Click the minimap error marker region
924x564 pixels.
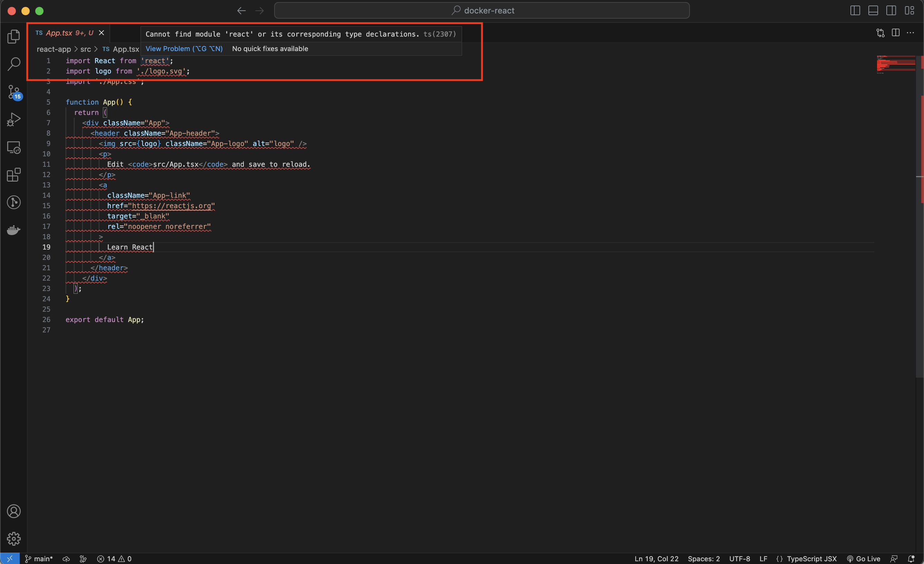(x=896, y=64)
